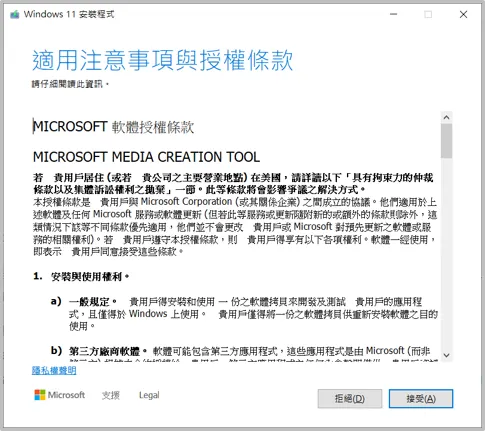The image size is (485, 431).
Task: Click the heading MICROSOFT MEDIA CREATION TOOL
Action: (146, 157)
